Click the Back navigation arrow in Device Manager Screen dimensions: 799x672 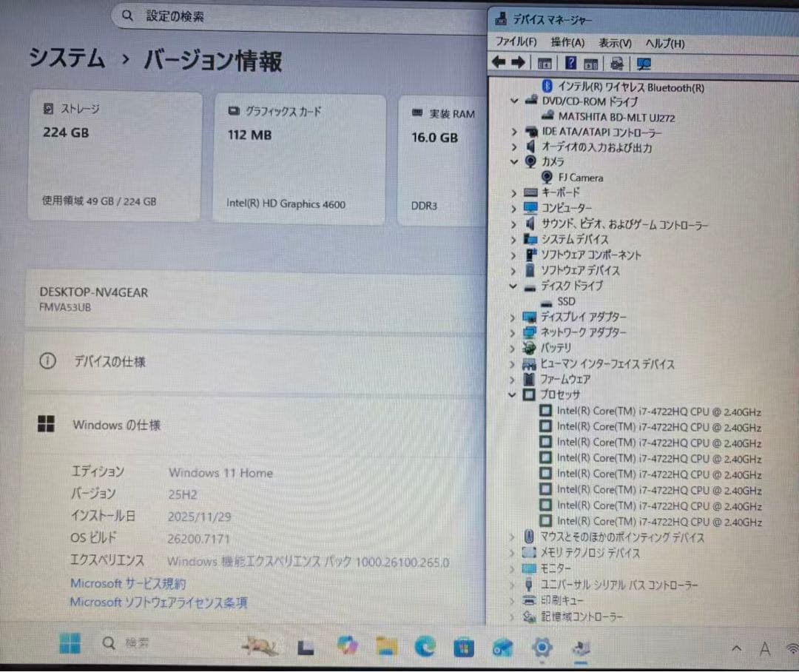tap(499, 63)
